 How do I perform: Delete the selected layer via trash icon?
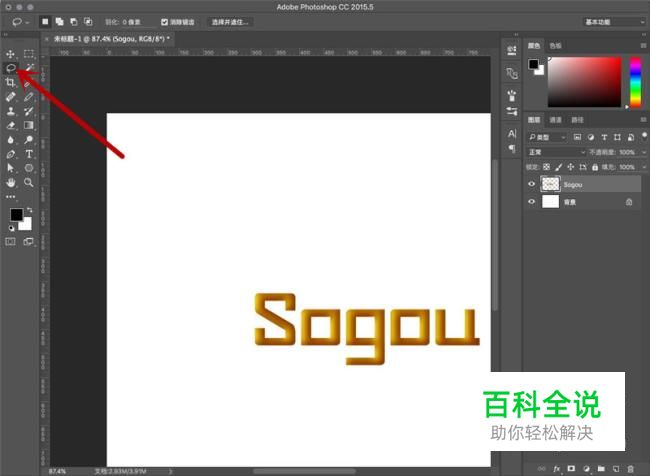click(631, 469)
